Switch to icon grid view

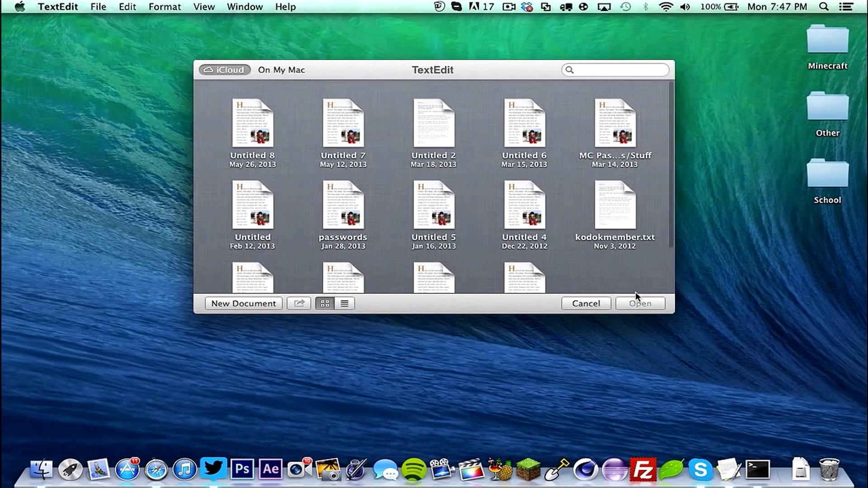point(325,304)
